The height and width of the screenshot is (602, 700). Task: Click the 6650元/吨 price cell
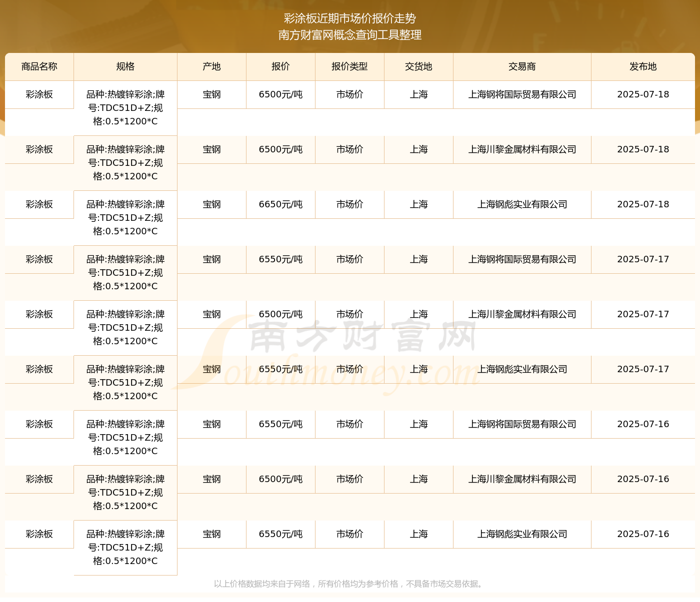[281, 204]
